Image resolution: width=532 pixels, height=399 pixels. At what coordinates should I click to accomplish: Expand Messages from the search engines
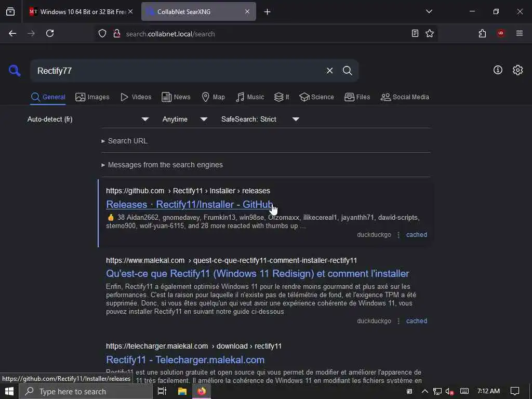[162, 165]
